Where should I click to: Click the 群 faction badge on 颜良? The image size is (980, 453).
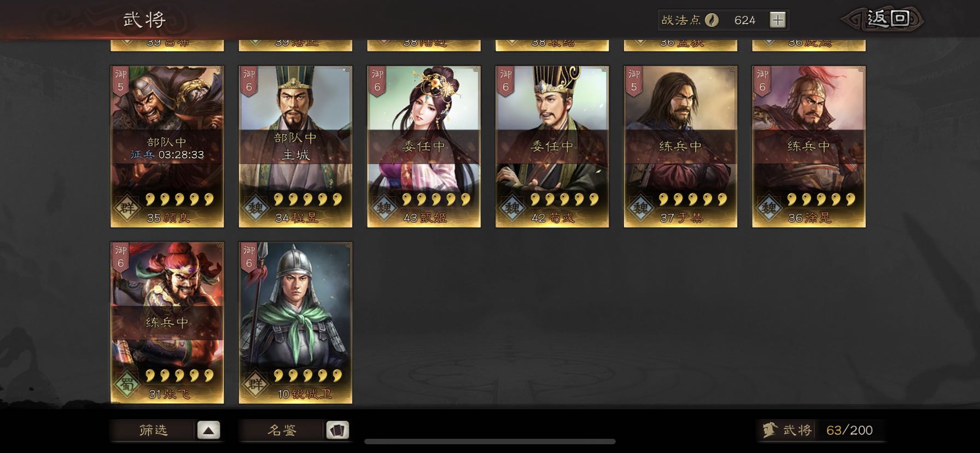point(127,208)
